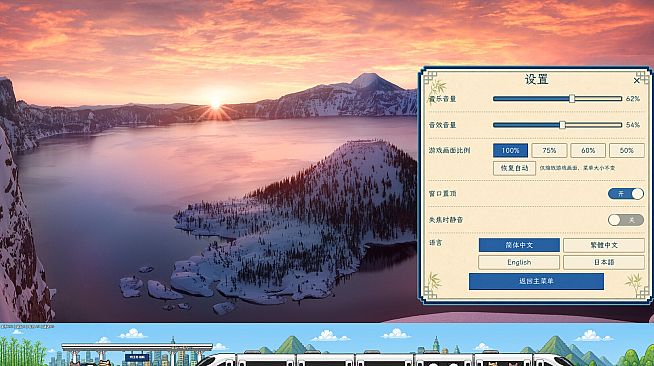Click the 音乐音量 slider track
654x366 pixels.
click(557, 99)
